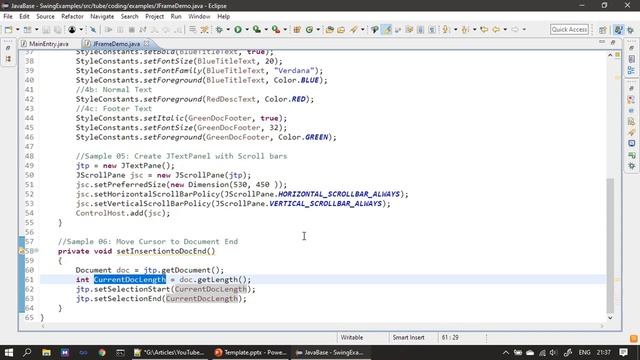Switch to the Java perspective button

619,30
